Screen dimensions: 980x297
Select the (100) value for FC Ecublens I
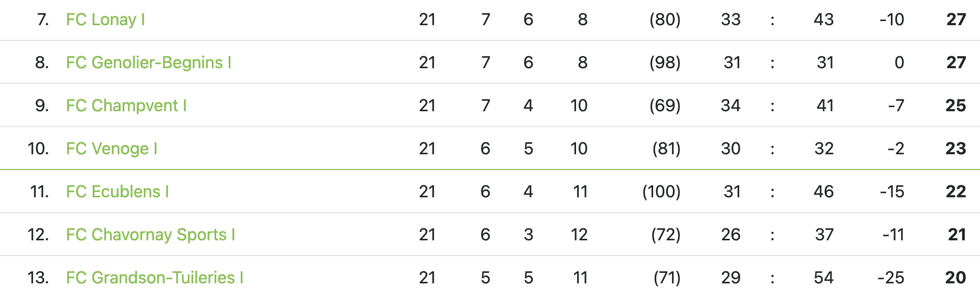(661, 192)
